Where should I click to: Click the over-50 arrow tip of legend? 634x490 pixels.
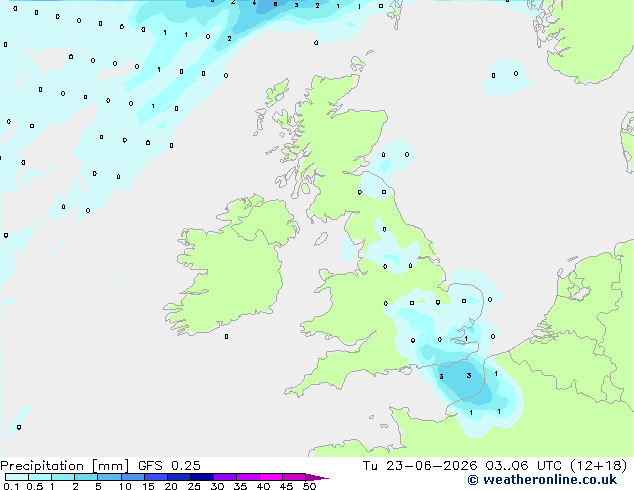coord(317,477)
